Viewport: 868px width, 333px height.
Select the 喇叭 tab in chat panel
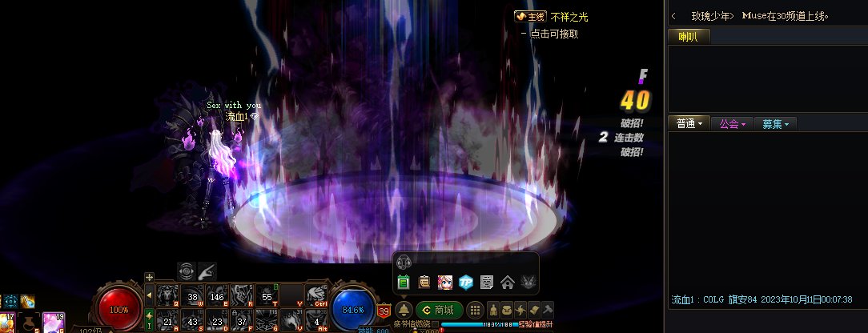(688, 37)
